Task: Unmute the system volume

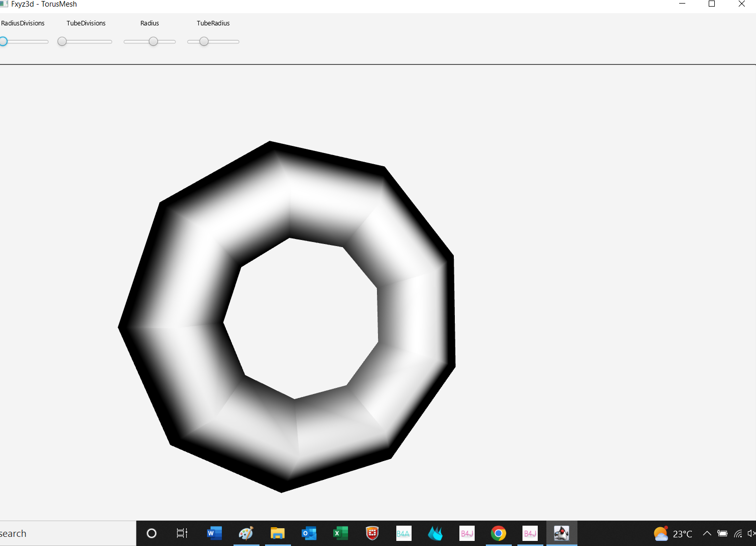Action: (x=752, y=533)
